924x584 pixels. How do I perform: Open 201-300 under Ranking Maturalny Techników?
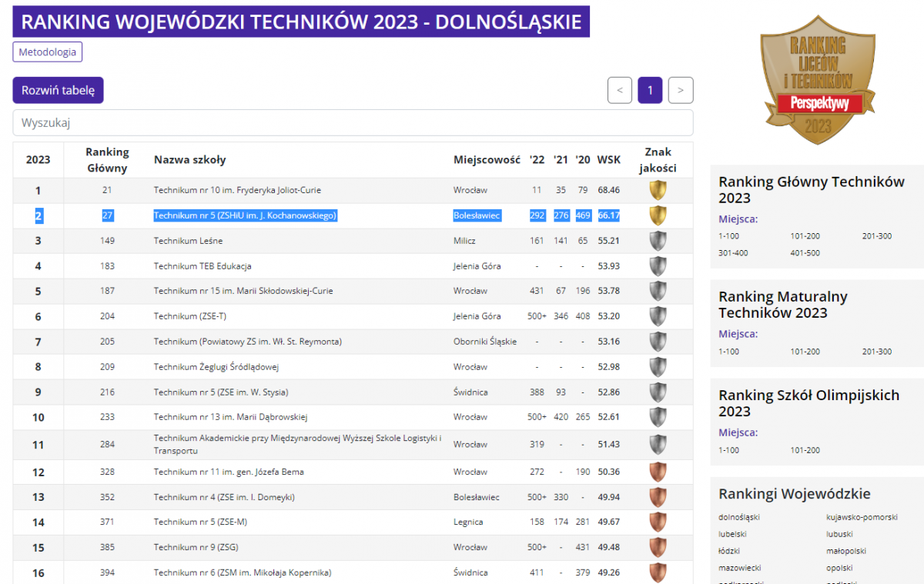pyautogui.click(x=876, y=352)
